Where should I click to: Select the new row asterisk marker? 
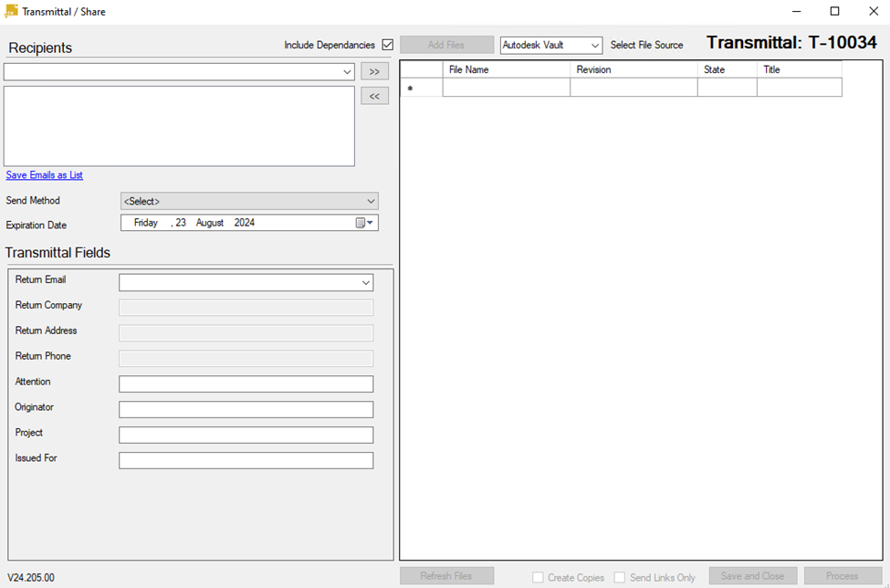click(410, 89)
